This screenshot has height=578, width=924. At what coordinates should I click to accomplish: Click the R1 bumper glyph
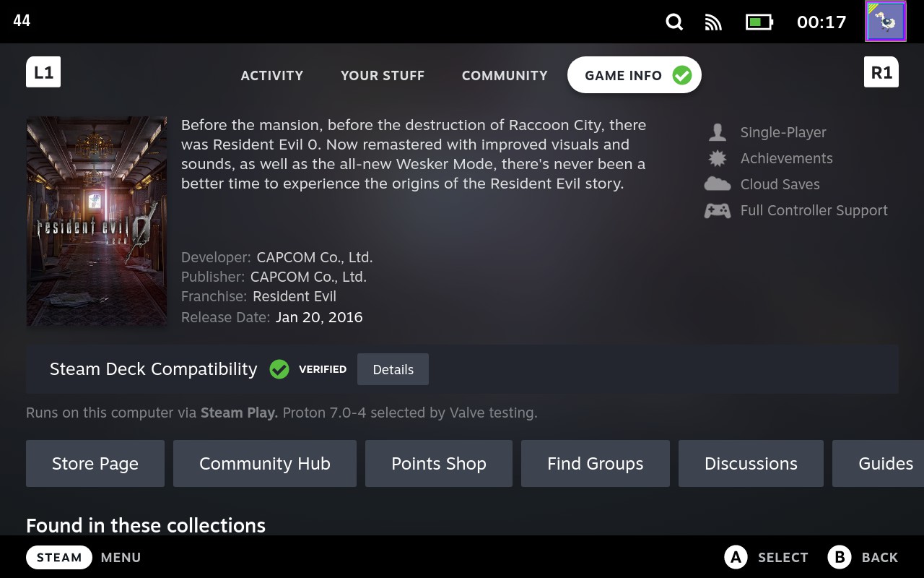pyautogui.click(x=881, y=72)
